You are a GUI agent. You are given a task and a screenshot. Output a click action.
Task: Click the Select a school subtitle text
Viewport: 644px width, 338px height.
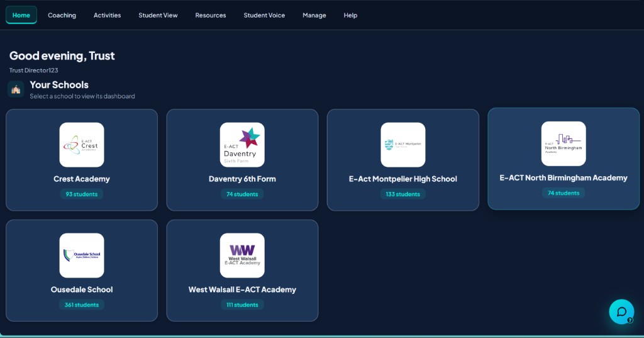82,96
